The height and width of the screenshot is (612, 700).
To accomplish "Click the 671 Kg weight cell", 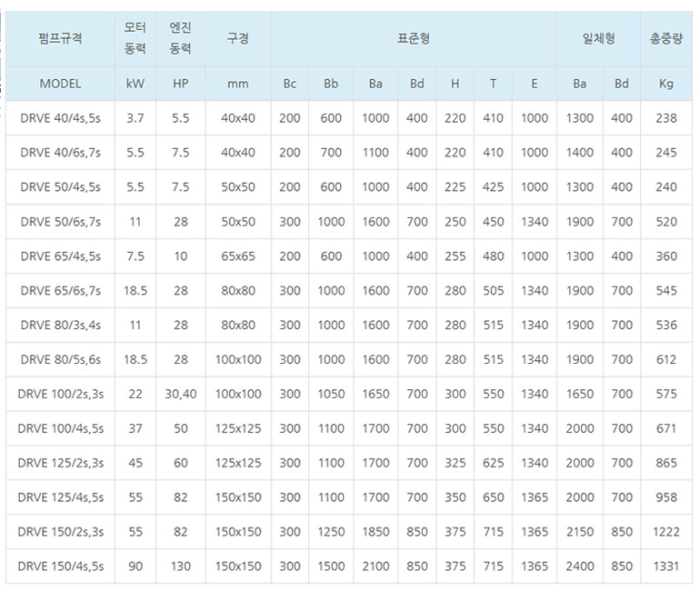I will [666, 428].
